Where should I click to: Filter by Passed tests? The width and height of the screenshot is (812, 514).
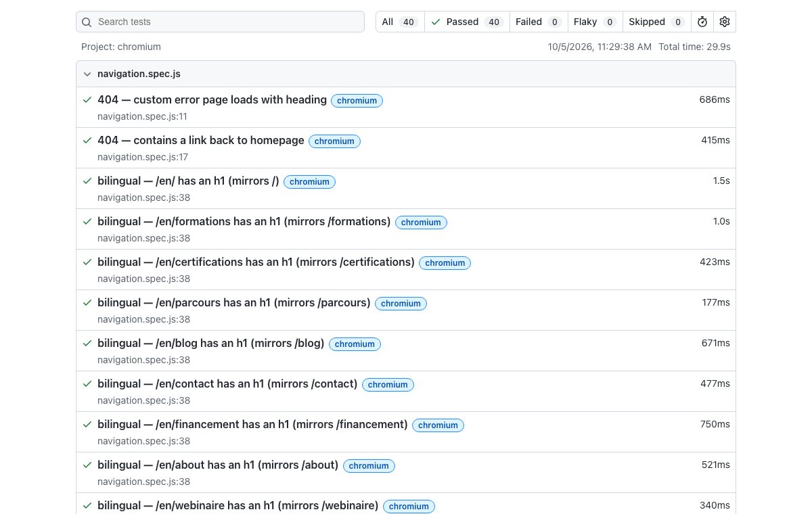[x=467, y=22]
